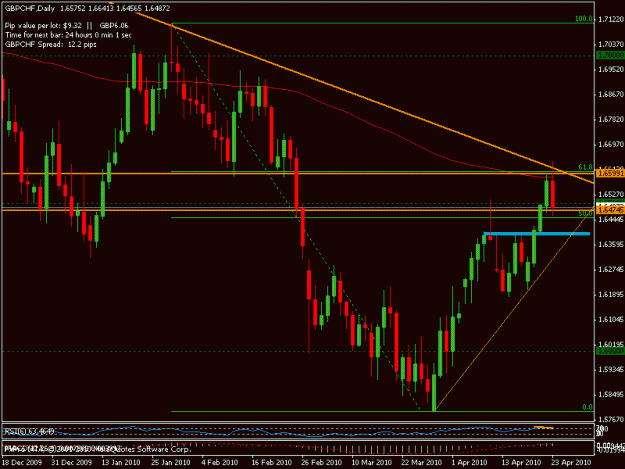Image resolution: width=625 pixels, height=469 pixels.
Task: Click the 1 Apr 2010 date label
Action: [x=470, y=462]
